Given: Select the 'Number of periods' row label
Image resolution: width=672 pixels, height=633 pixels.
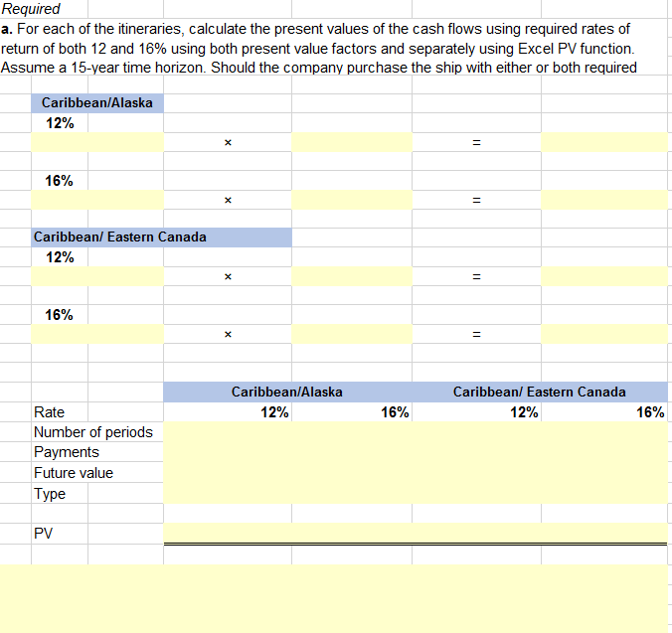Looking at the screenshot, I should click(x=93, y=432).
